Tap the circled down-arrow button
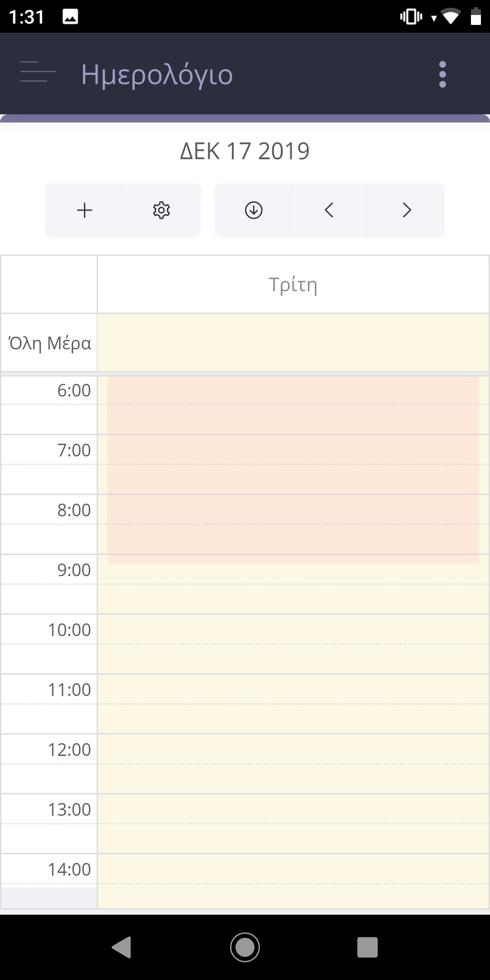490x980 pixels. 254,210
